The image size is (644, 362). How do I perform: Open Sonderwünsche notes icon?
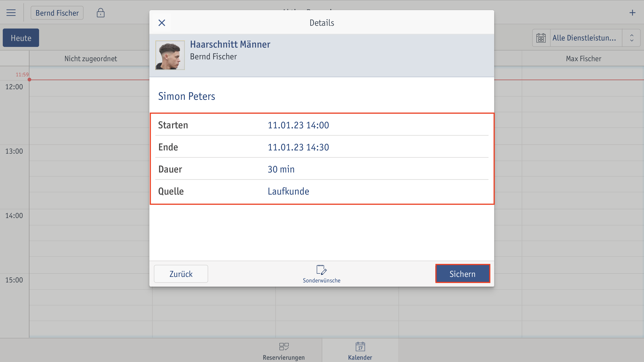pos(322,274)
